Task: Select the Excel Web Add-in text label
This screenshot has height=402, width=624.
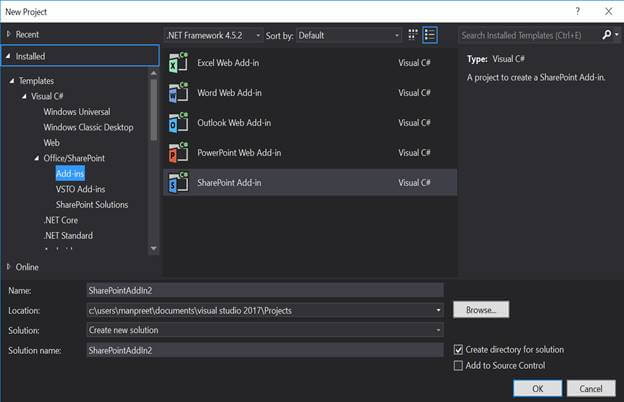Action: point(228,63)
